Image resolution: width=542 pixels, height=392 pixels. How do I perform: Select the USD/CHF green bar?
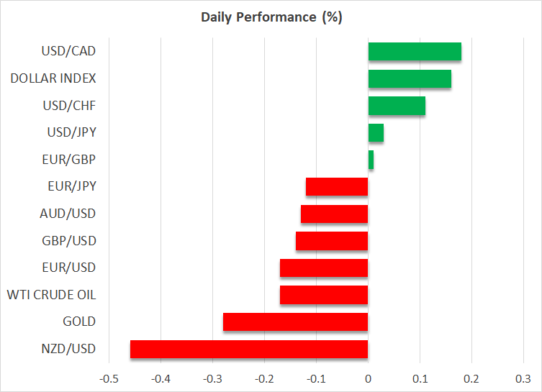(397, 106)
